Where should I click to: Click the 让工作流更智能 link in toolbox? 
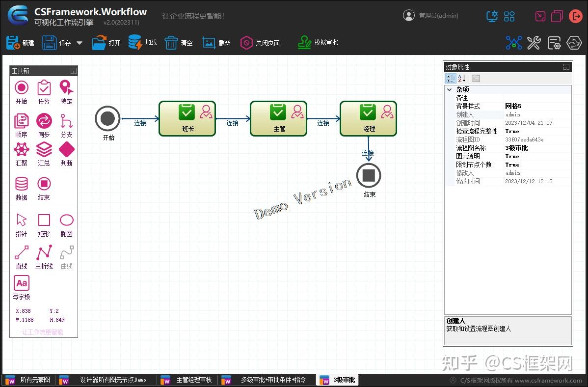(44, 332)
